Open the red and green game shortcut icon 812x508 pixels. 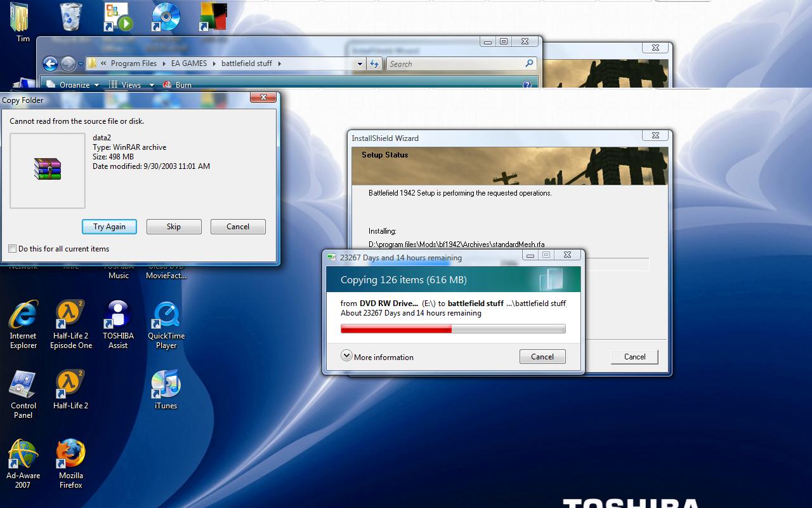tap(213, 17)
